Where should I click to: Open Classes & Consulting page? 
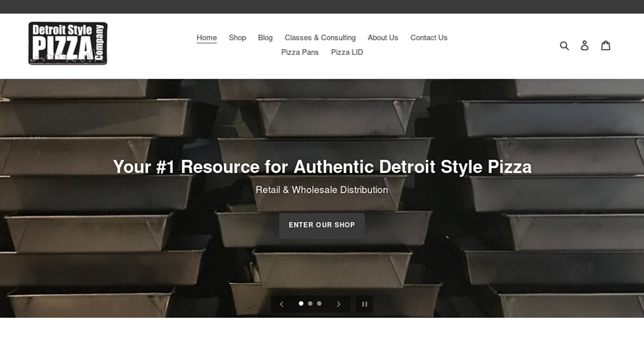click(x=320, y=38)
